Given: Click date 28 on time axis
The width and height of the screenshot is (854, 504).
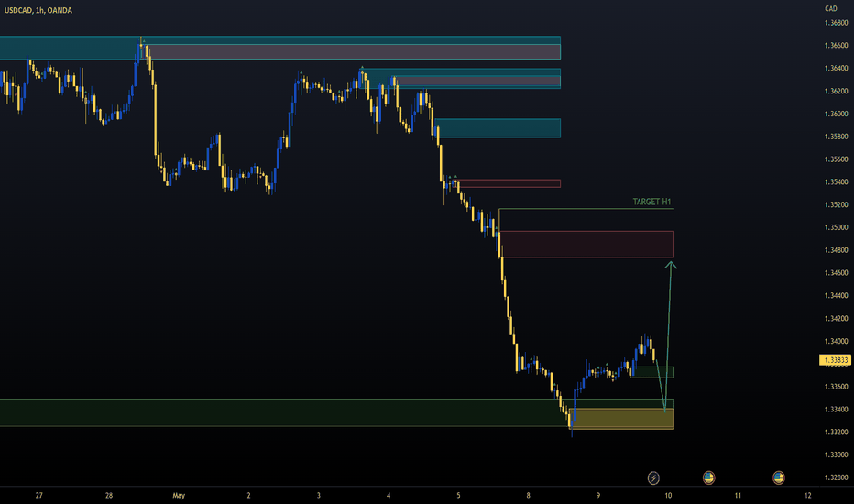Looking at the screenshot, I should [x=109, y=495].
